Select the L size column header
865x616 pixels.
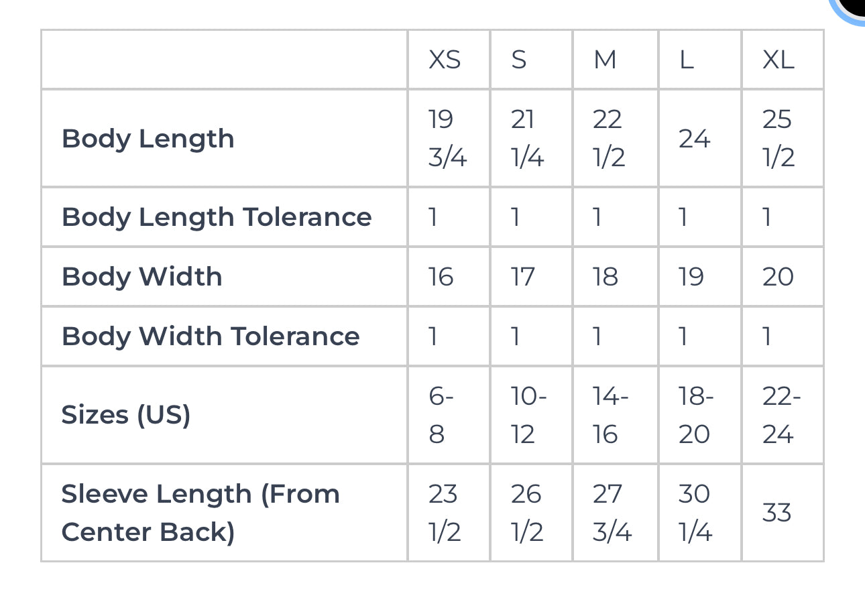[686, 60]
